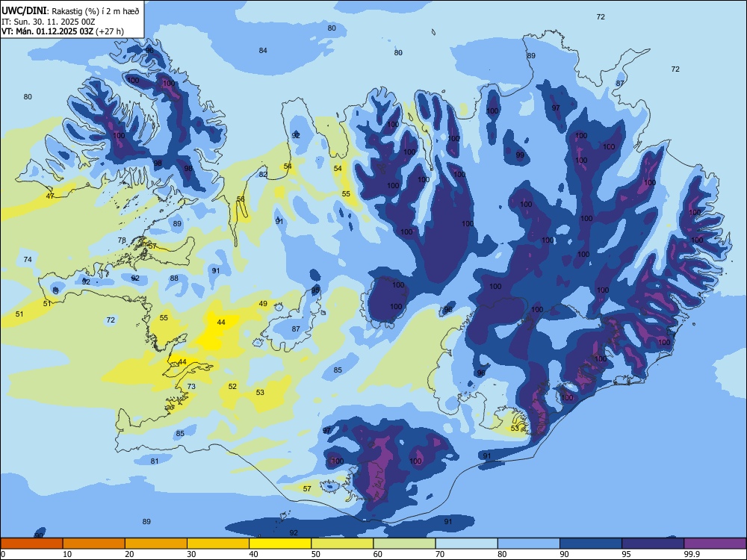Click the '88' humidity value label
Screen dimensions: 747x560
coord(174,279)
